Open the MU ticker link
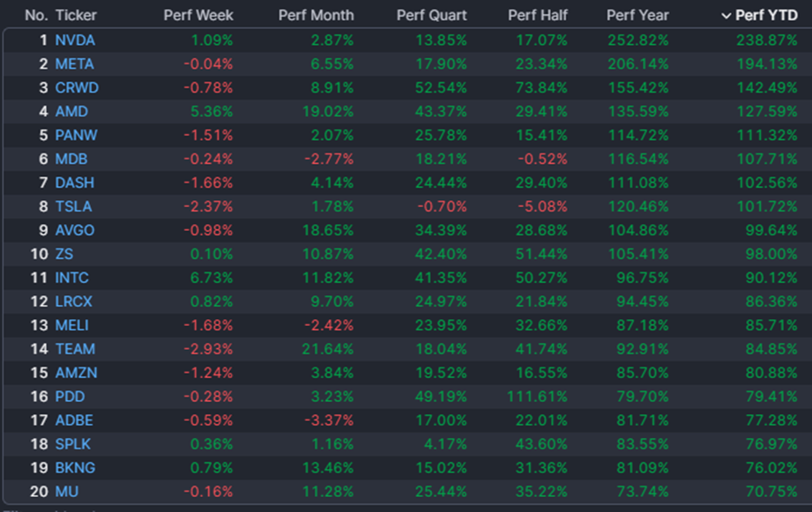The width and height of the screenshot is (812, 512). tap(67, 492)
